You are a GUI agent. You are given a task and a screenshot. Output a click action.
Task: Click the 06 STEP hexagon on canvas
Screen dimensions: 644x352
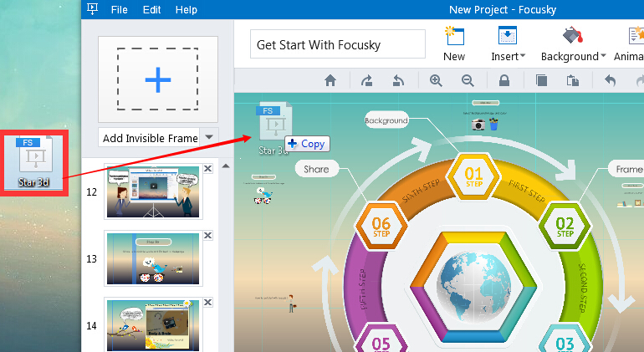[381, 227]
